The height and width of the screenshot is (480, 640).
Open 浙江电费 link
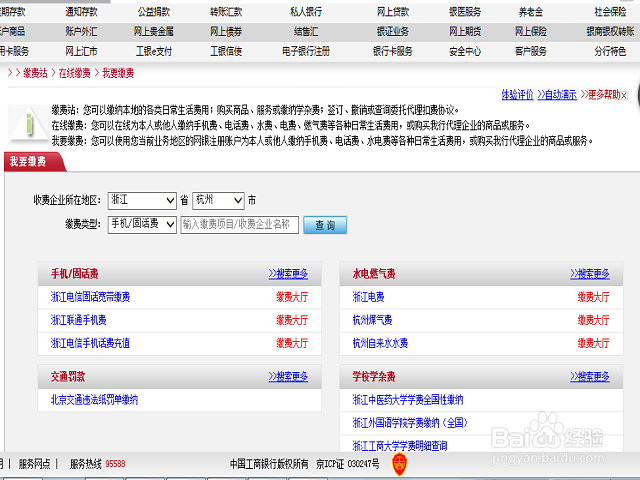tap(368, 297)
